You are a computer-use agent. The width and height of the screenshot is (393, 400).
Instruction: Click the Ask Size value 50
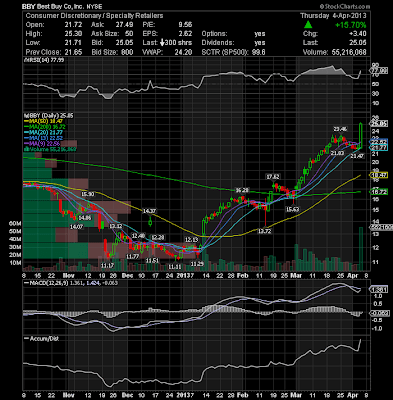click(129, 34)
